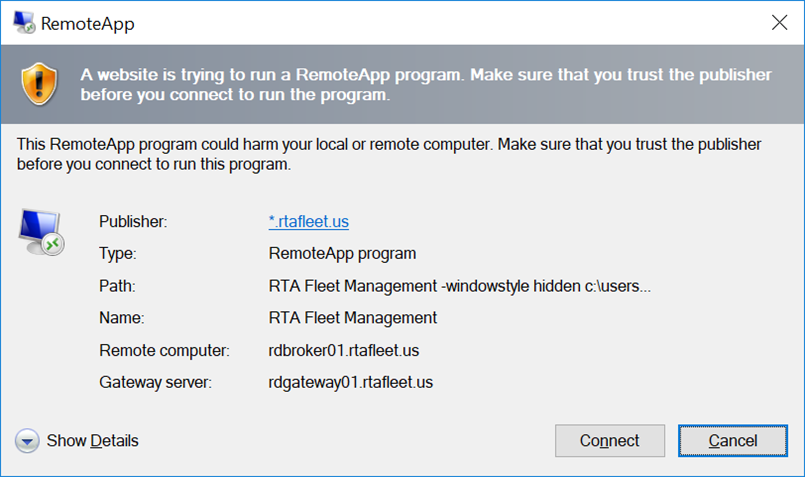Open the *.rtafleet.us publisher link
The height and width of the screenshot is (477, 805).
click(308, 222)
